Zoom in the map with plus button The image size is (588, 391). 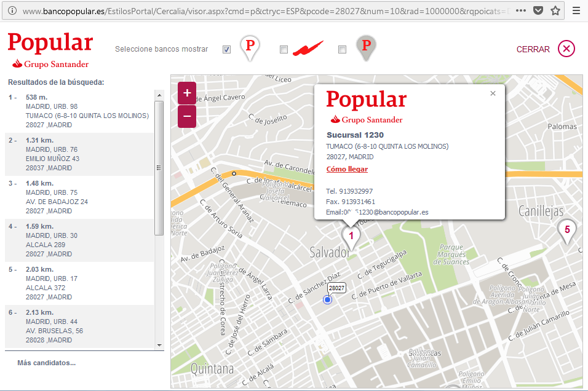click(x=187, y=93)
